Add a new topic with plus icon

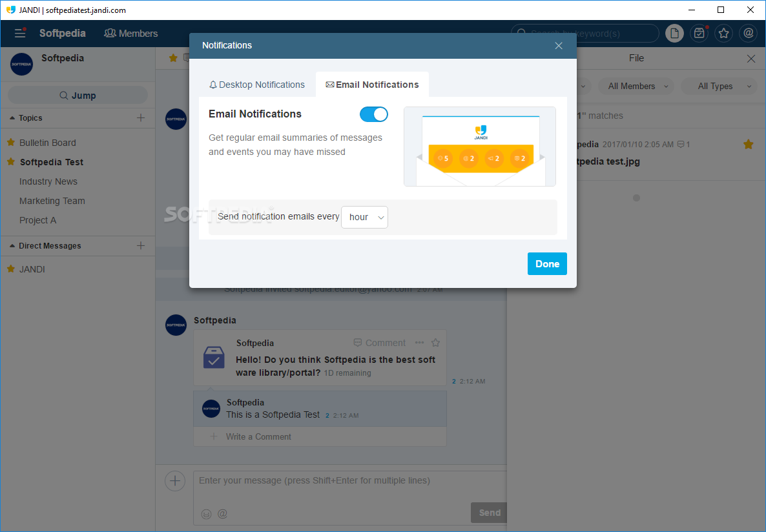coord(141,118)
